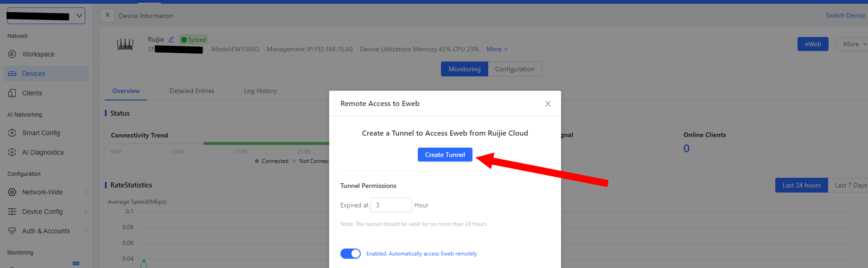Open Clients via its sidebar icon
Image resolution: width=868 pixels, height=268 pixels.
tap(12, 93)
